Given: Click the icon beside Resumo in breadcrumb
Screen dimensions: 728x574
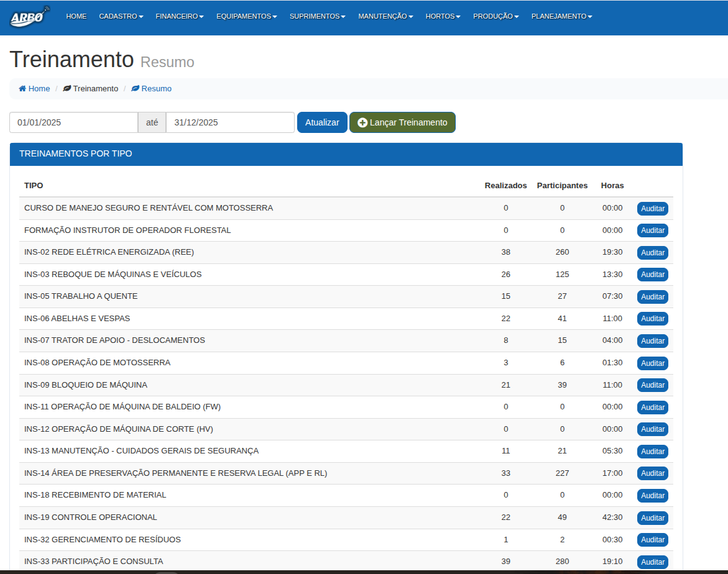Looking at the screenshot, I should [x=134, y=88].
